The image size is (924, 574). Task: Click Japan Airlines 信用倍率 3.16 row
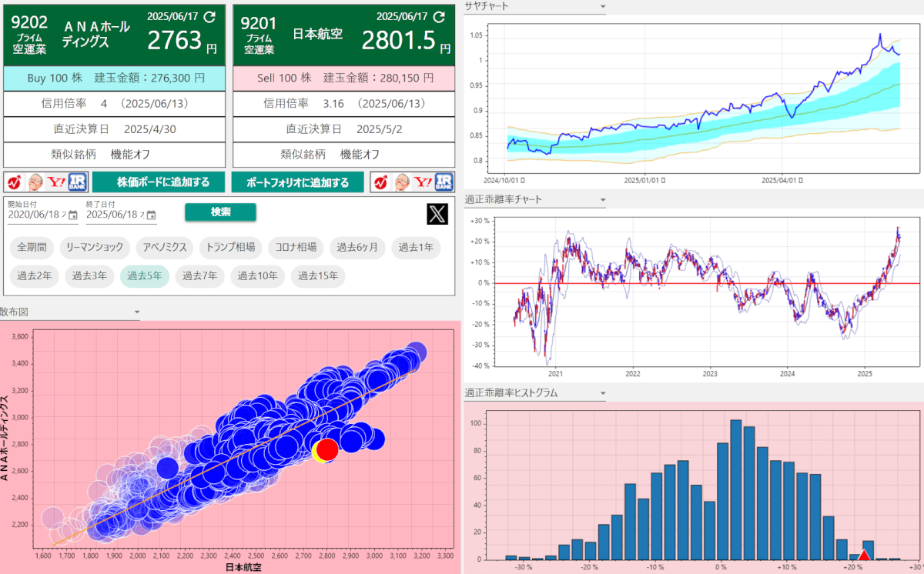coord(343,103)
